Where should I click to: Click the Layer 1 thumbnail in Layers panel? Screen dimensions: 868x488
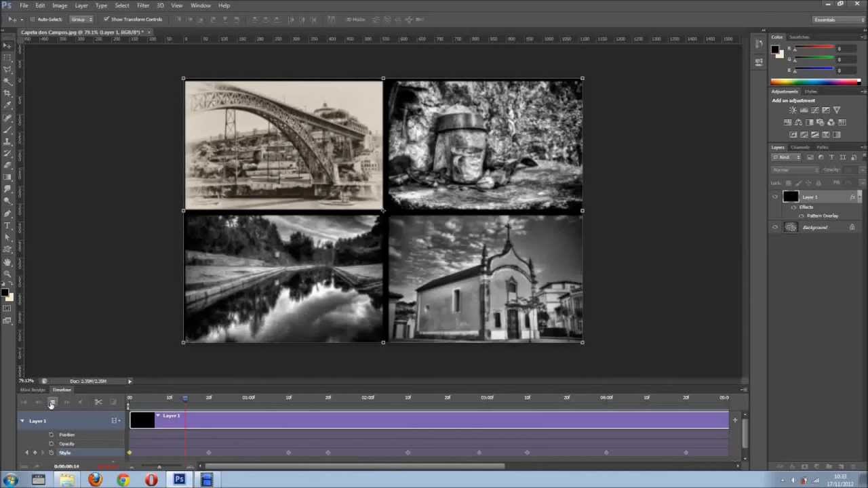click(x=791, y=197)
